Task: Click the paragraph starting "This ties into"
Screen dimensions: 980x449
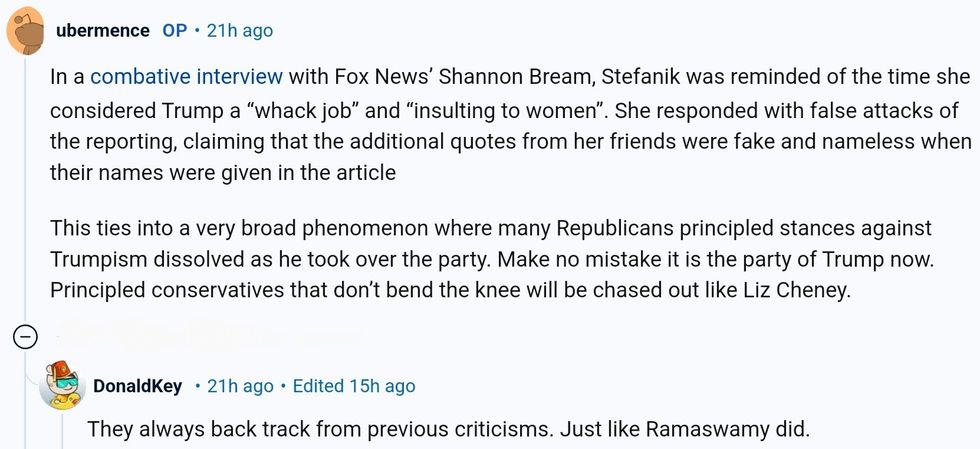Action: pos(492,258)
